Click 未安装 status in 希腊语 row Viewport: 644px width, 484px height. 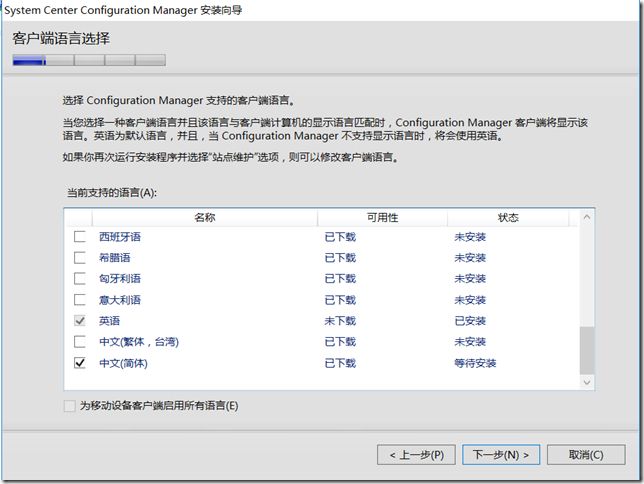[x=470, y=258]
